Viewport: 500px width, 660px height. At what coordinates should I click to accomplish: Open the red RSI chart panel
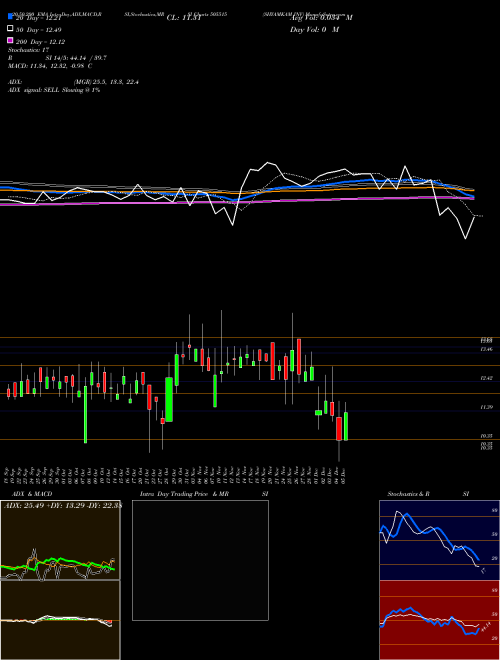click(x=439, y=620)
